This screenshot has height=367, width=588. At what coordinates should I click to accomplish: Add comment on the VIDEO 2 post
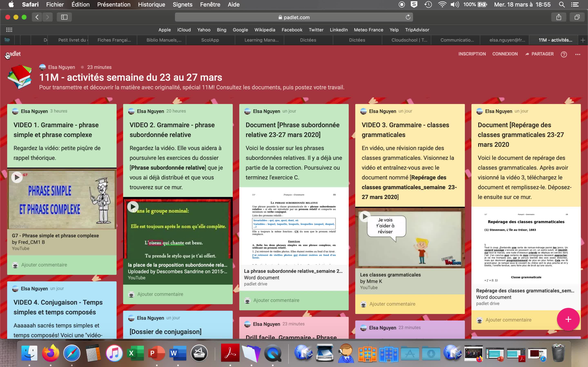pyautogui.click(x=160, y=294)
